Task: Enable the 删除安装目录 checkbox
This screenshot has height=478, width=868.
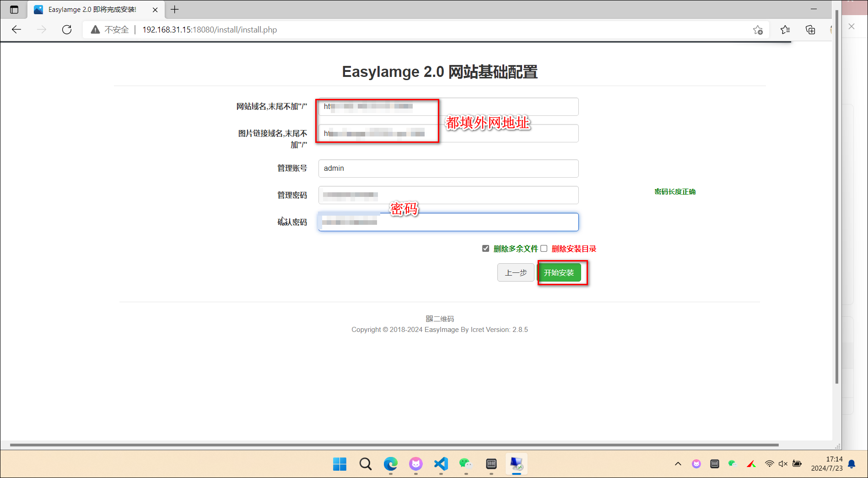Action: point(544,249)
